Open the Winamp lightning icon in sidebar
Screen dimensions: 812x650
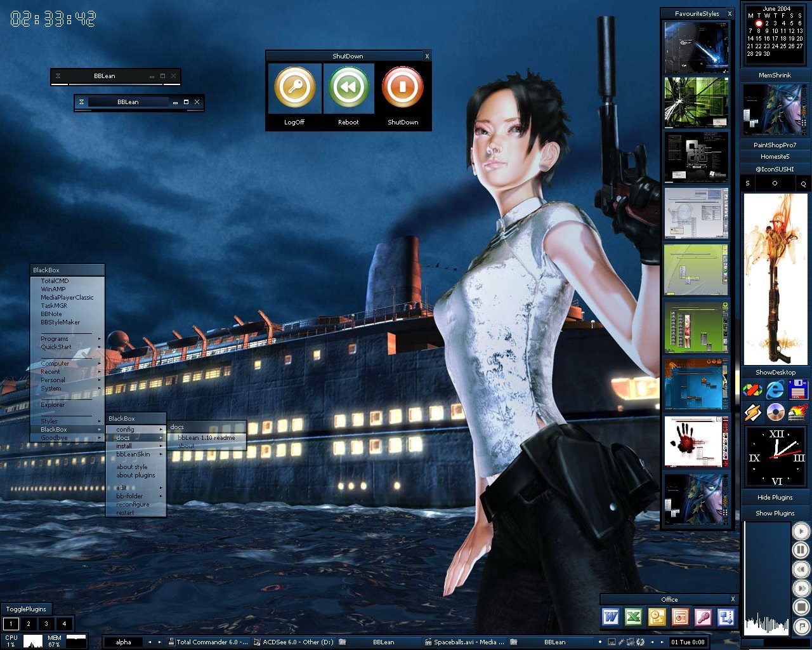(752, 412)
